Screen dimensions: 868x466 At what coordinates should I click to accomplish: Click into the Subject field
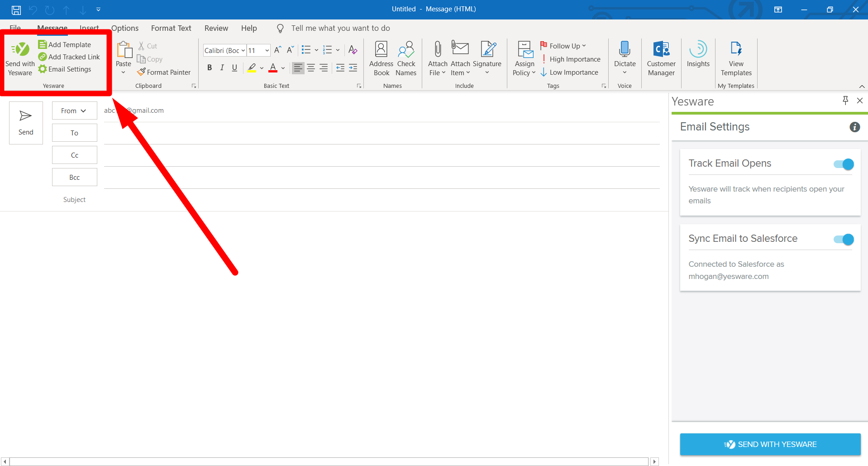(382, 200)
